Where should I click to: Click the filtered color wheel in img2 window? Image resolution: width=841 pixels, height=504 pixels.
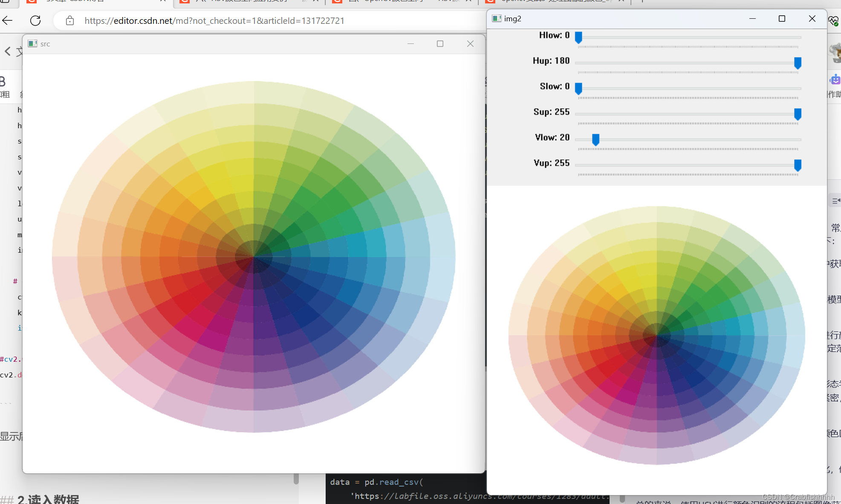[x=657, y=335]
